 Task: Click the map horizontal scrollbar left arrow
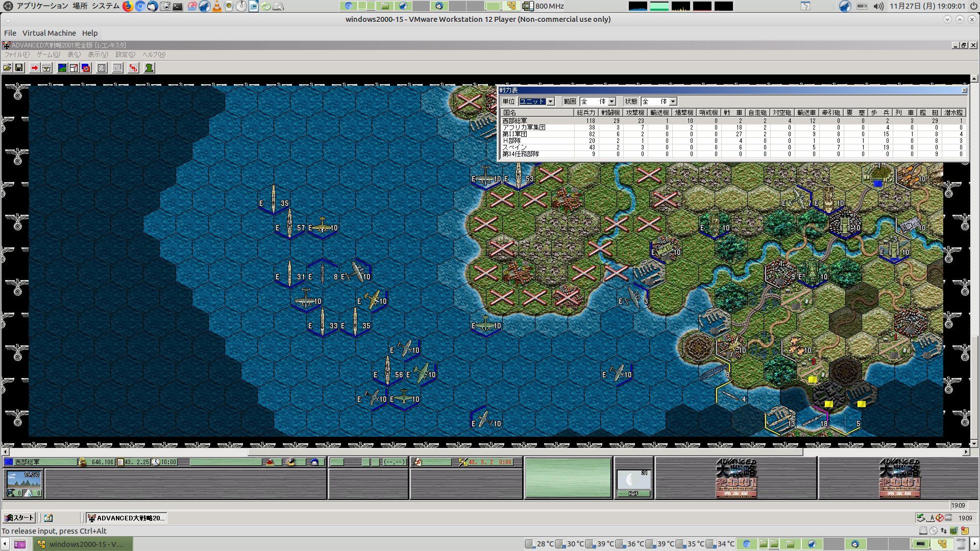pyautogui.click(x=6, y=452)
